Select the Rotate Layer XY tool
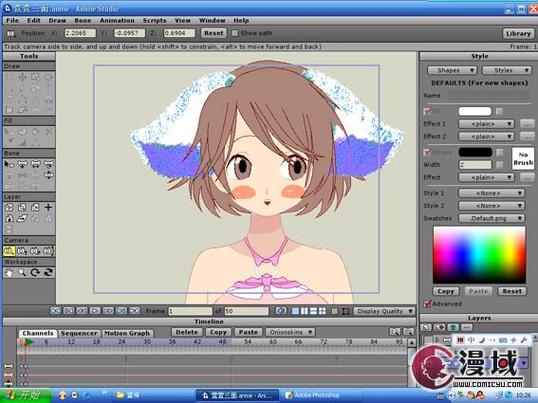This screenshot has height=403, width=538. [9, 218]
